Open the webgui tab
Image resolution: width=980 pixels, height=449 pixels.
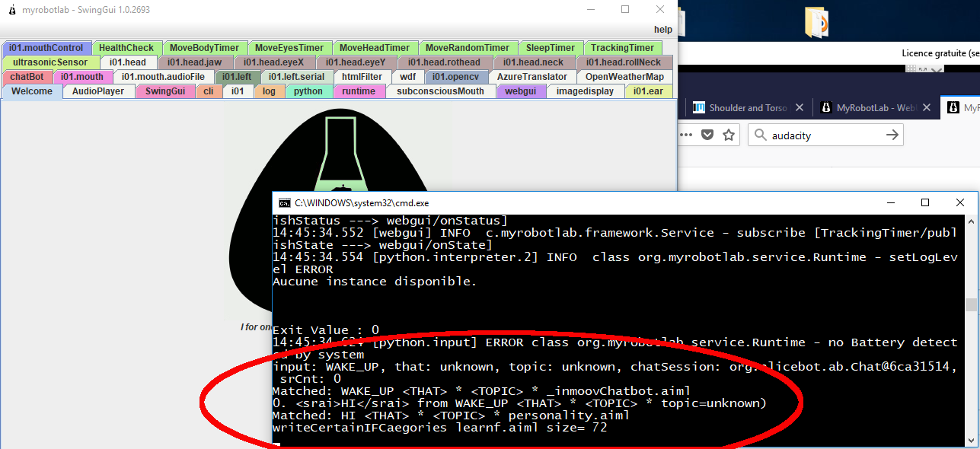click(521, 91)
